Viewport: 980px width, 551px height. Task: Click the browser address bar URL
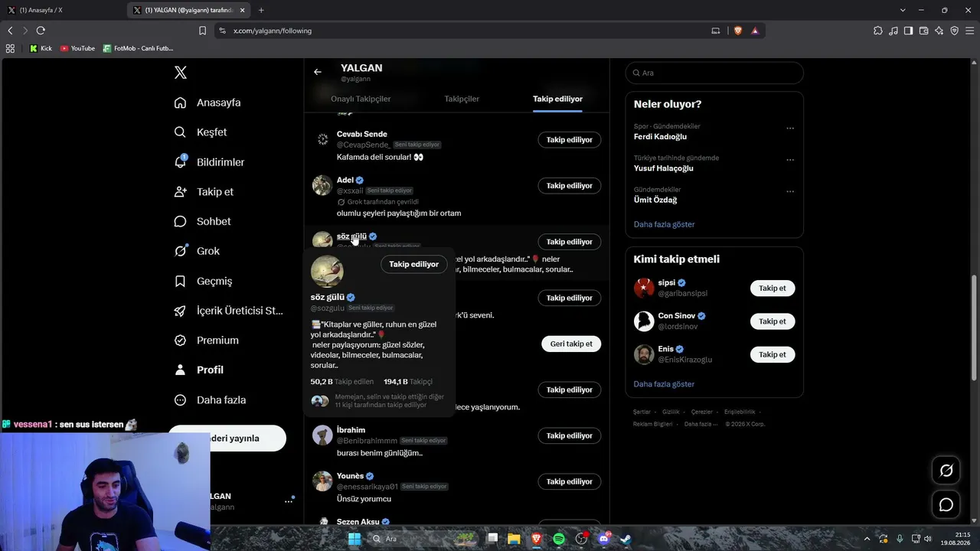273,31
